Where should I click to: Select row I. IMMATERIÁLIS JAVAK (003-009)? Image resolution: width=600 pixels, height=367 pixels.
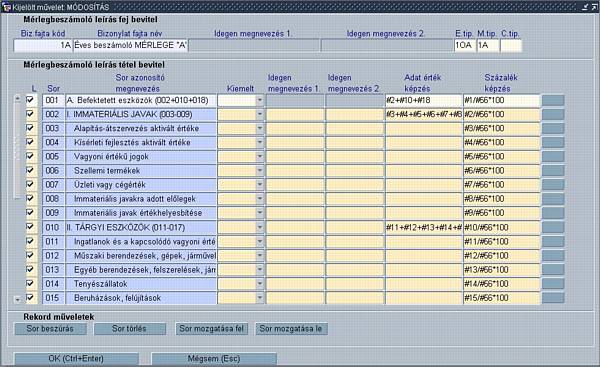(141, 114)
